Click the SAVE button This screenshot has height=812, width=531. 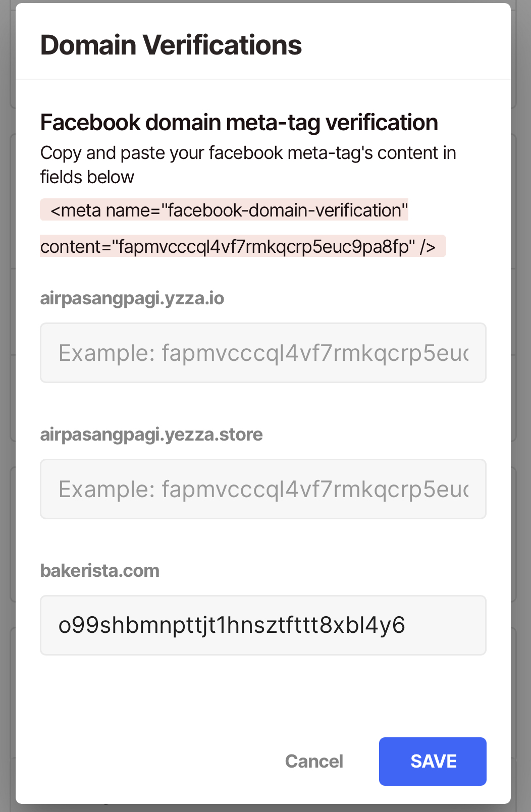433,761
